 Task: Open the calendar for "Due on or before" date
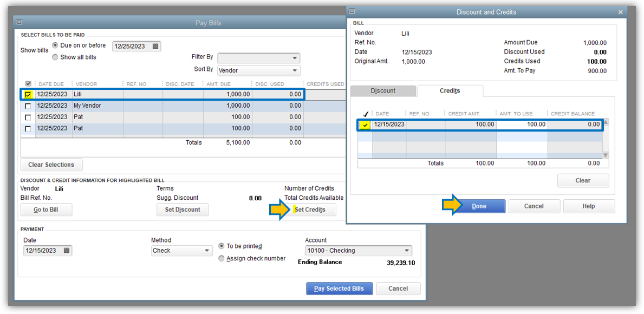pyautogui.click(x=155, y=46)
